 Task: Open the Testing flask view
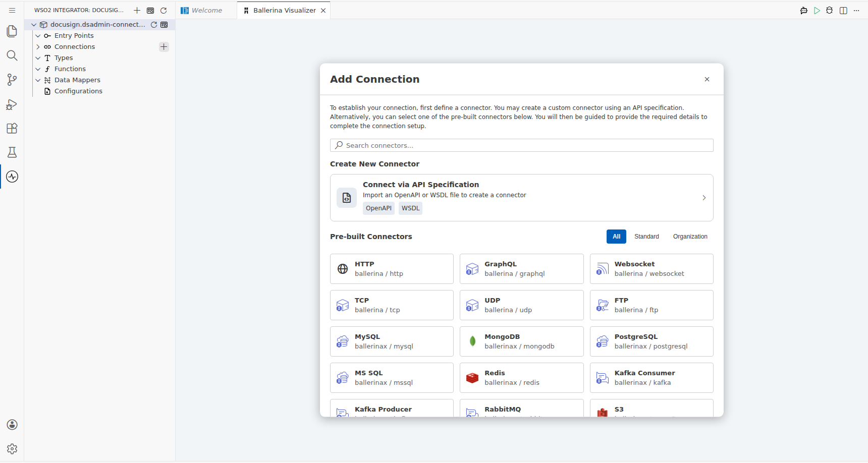tap(12, 152)
